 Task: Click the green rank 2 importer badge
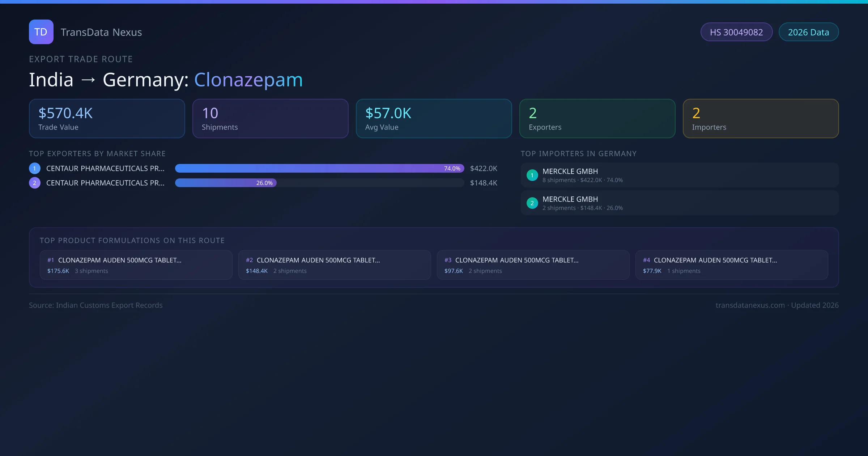click(x=532, y=203)
